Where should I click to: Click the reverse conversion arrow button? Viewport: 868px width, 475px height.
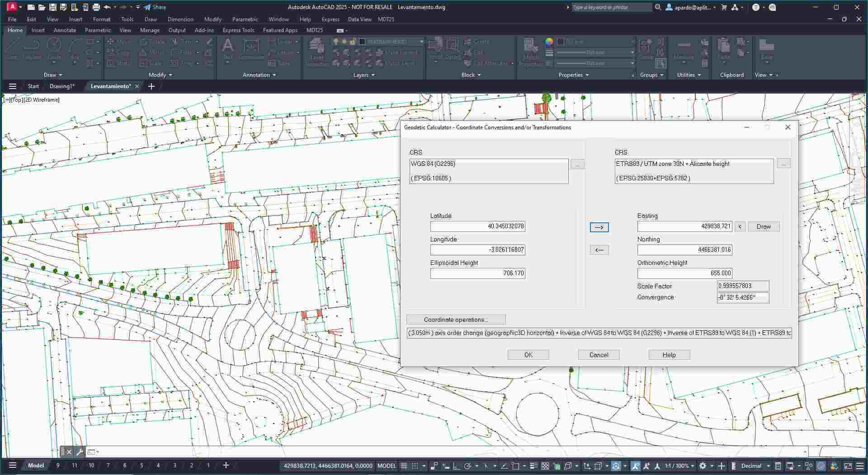[x=599, y=250]
